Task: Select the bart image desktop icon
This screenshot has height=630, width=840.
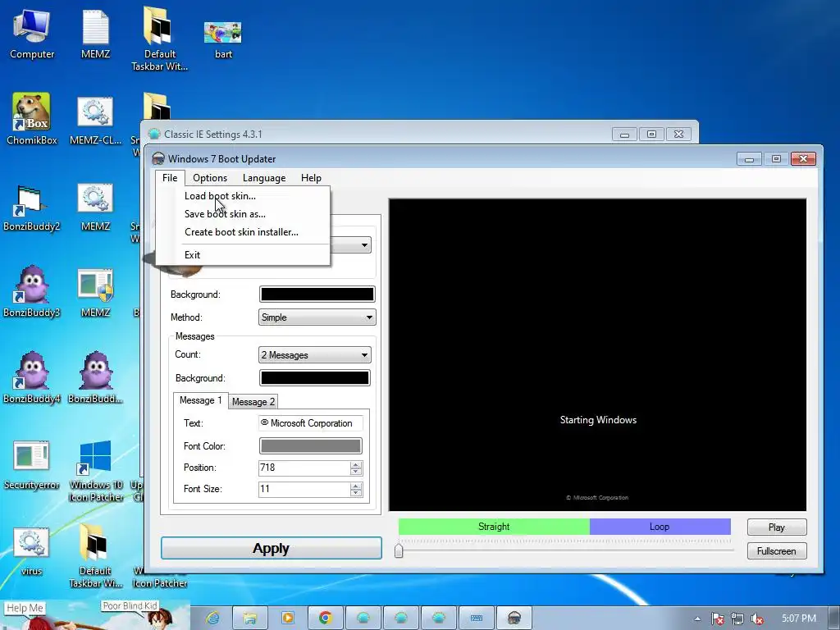Action: (x=223, y=39)
